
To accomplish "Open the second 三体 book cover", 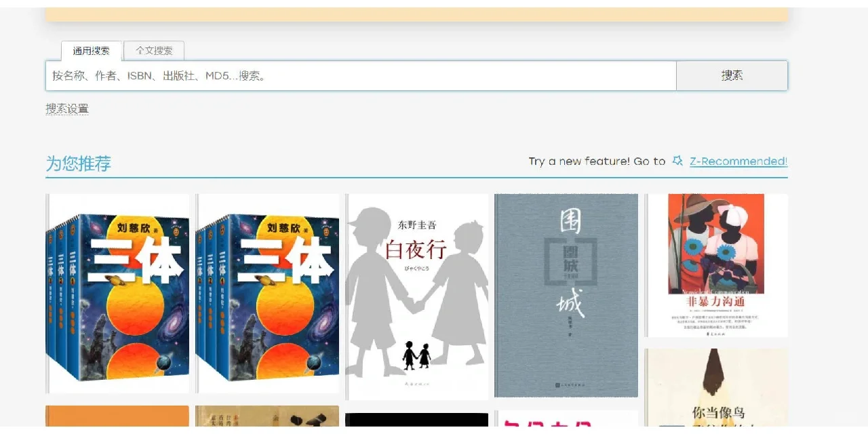I will pyautogui.click(x=267, y=294).
